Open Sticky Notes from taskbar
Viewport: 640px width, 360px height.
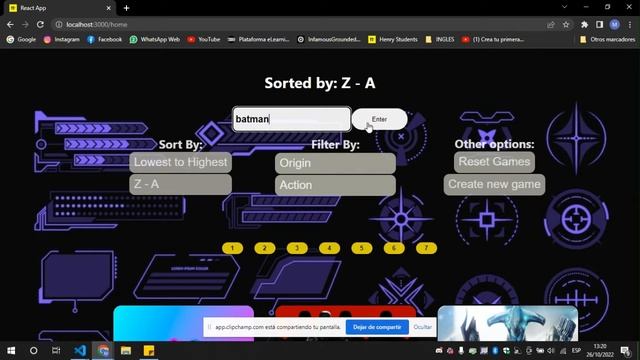[x=149, y=351]
